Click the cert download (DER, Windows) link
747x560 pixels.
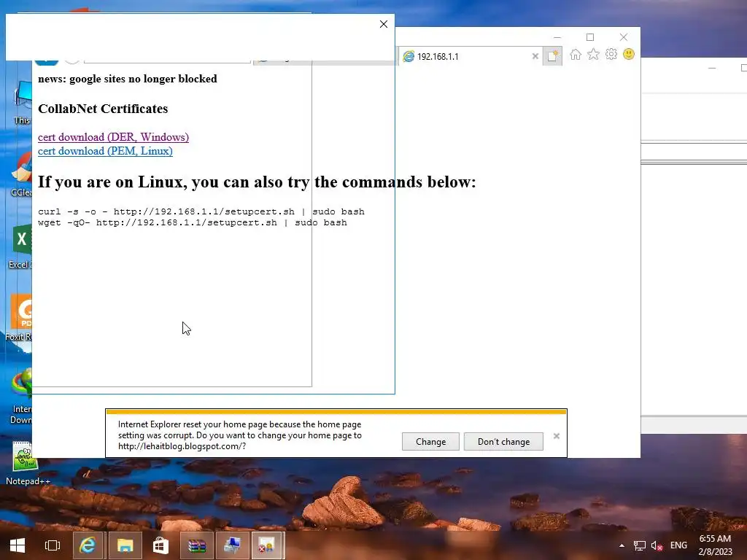113,137
